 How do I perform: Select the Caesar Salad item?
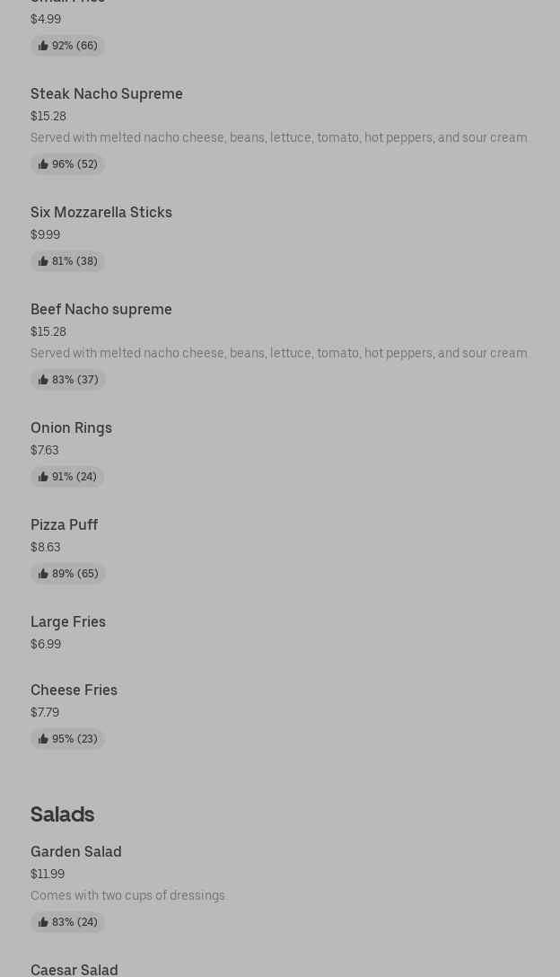pyautogui.click(x=74, y=970)
